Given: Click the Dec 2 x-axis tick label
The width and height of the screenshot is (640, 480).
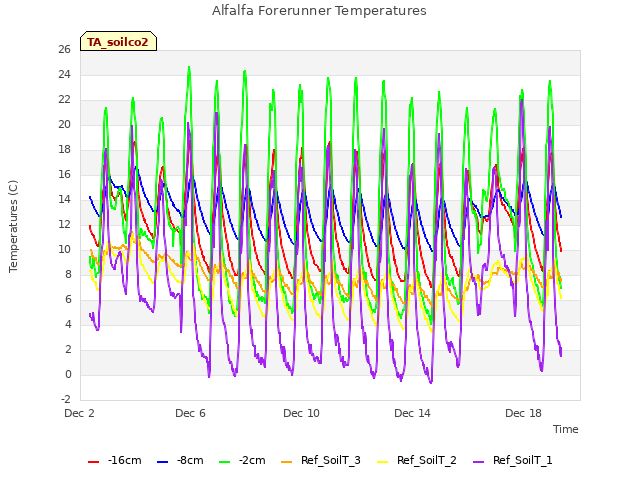Looking at the screenshot, I should click(x=79, y=413).
